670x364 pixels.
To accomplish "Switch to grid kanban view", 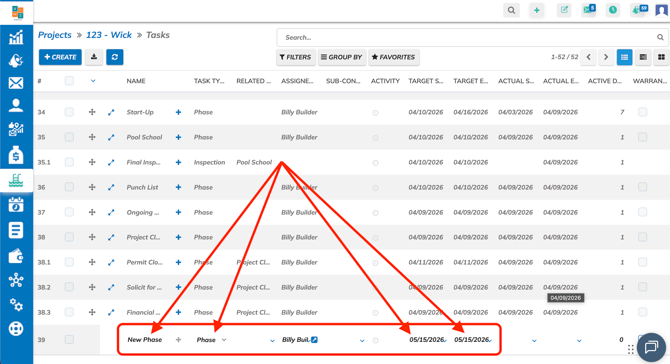I will pyautogui.click(x=661, y=57).
